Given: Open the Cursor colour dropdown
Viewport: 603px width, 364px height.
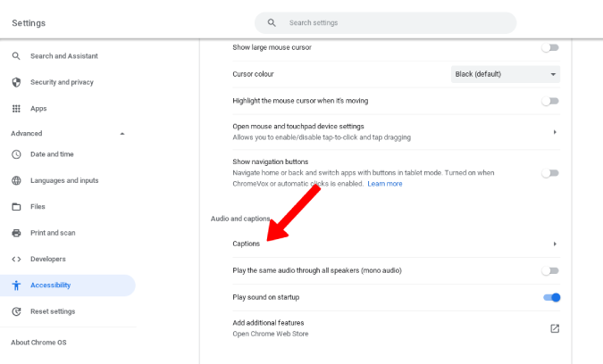Looking at the screenshot, I should click(x=506, y=74).
